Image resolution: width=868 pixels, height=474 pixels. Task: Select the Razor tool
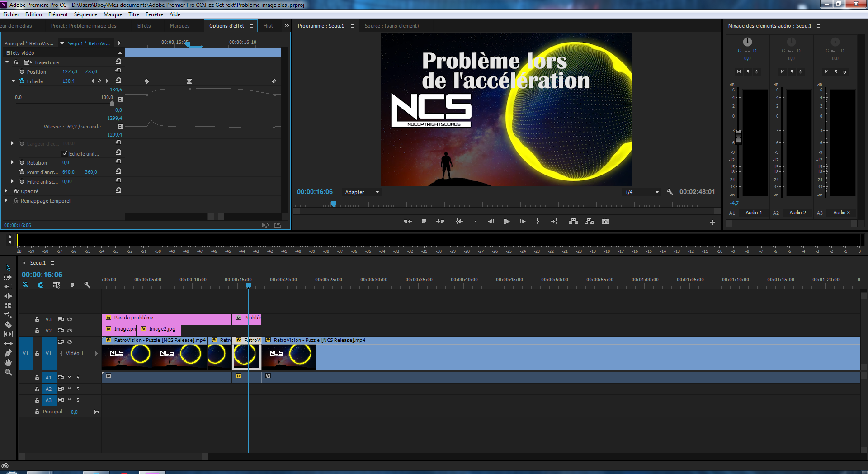pos(8,325)
